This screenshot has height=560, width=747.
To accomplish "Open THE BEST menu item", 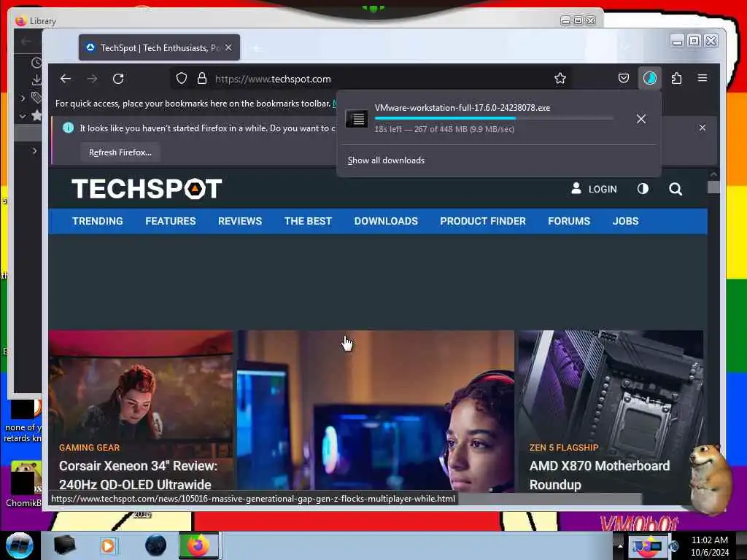I will tap(308, 222).
